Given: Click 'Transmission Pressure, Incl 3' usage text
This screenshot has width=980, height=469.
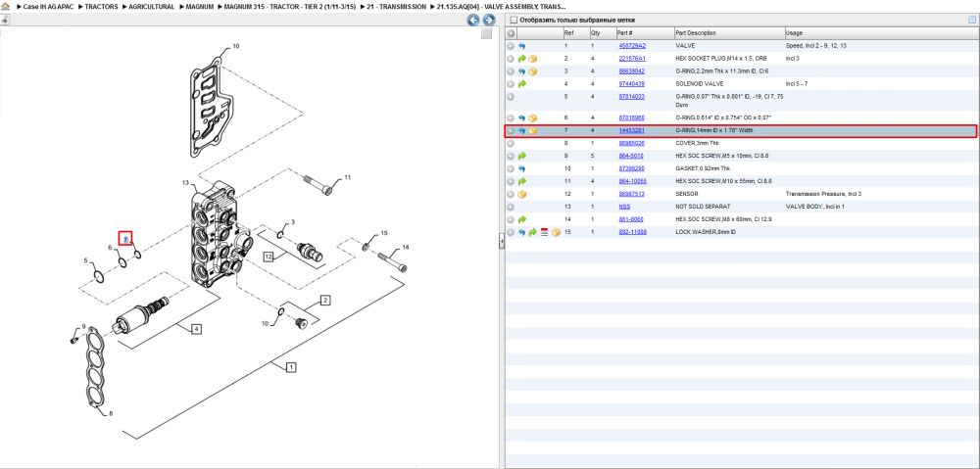Looking at the screenshot, I should 823,194.
